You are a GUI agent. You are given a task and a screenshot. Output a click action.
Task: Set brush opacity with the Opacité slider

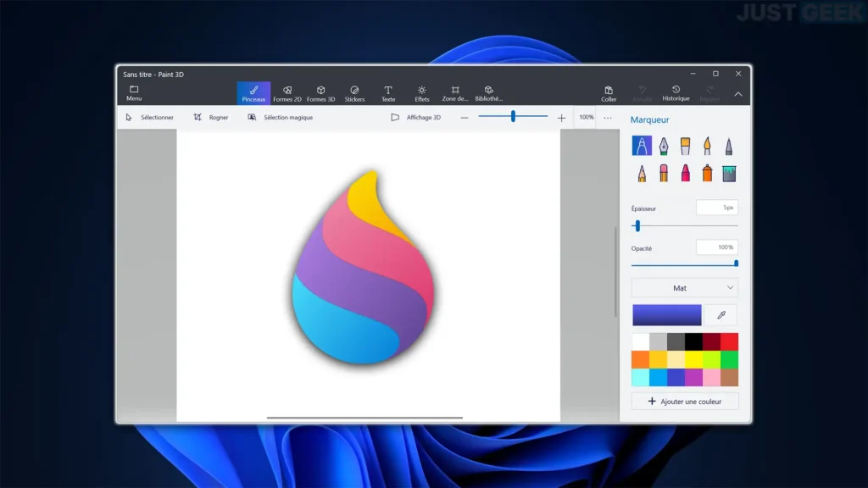coord(732,263)
